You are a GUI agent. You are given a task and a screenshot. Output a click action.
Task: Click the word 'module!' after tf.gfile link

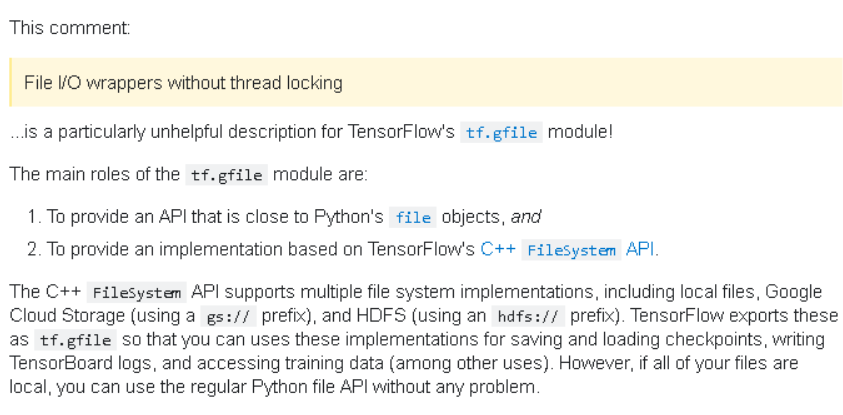click(x=580, y=132)
